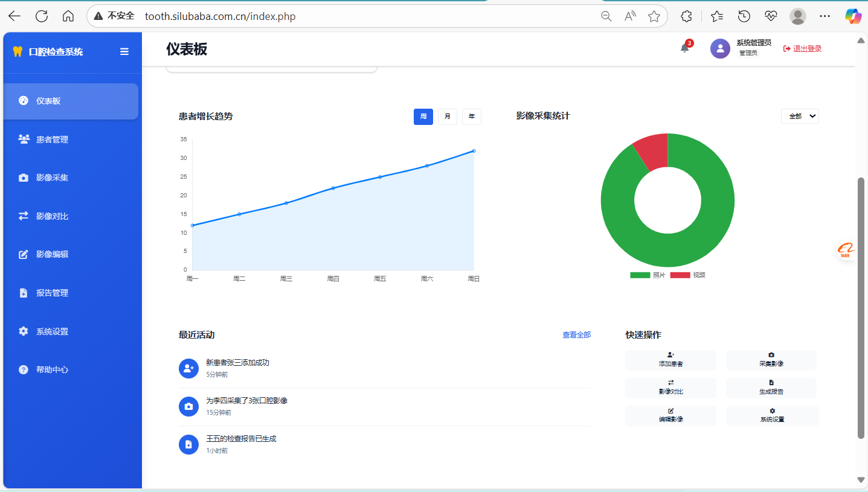
Task: Open Copilot from the browser toolbar
Action: click(x=853, y=16)
